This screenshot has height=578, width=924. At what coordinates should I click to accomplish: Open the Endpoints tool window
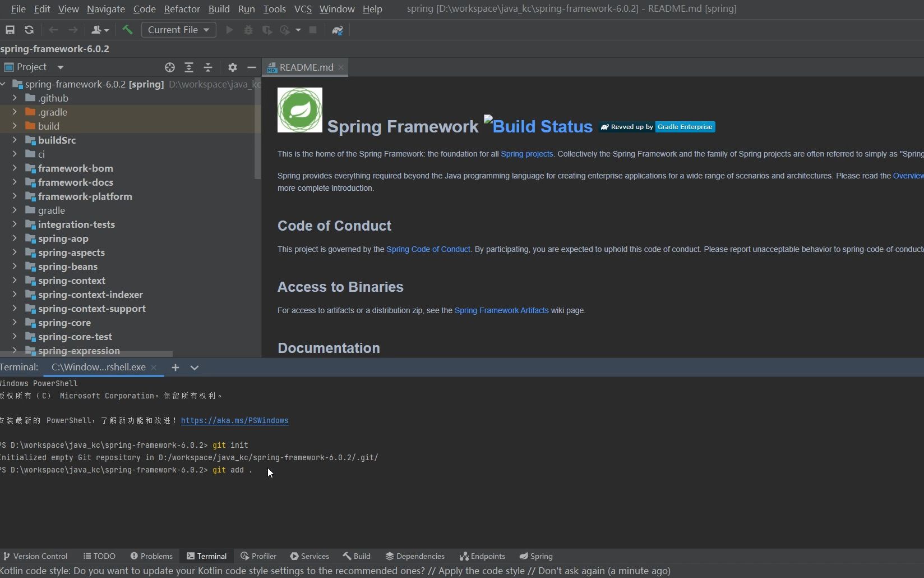tap(482, 556)
